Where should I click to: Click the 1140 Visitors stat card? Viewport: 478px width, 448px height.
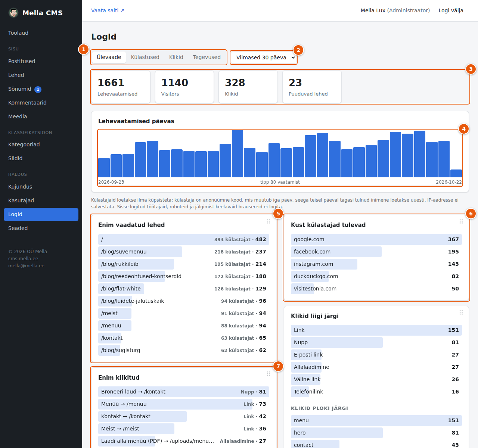click(x=184, y=87)
